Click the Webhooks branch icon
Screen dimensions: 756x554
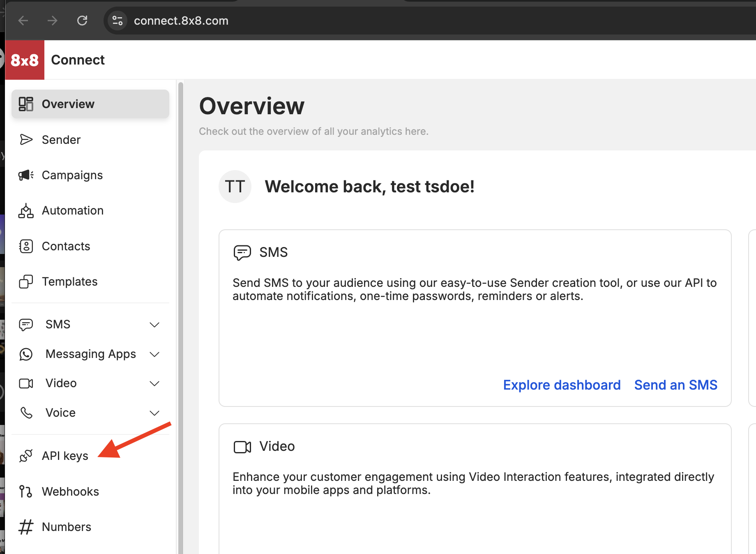pos(25,492)
